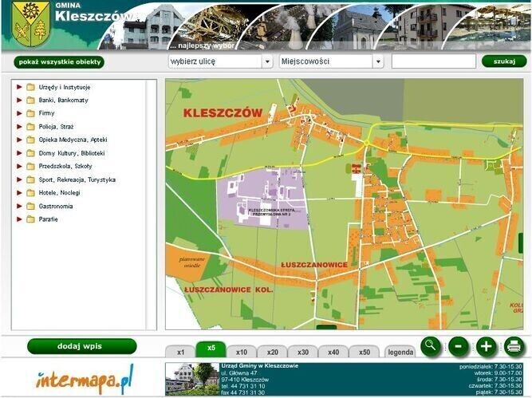Screen dimensions: 532x398
Task: Click the Kleszczowska Strefa Przemysłowa map area
Action: click(x=262, y=200)
